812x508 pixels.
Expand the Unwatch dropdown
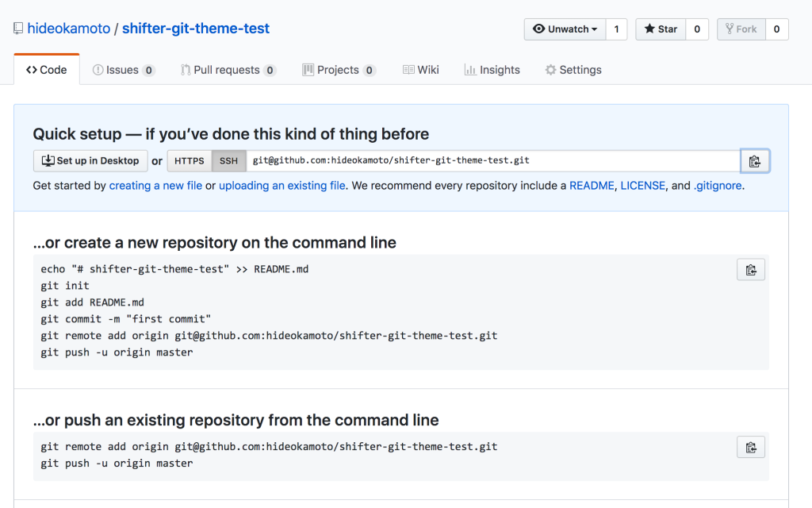point(565,29)
